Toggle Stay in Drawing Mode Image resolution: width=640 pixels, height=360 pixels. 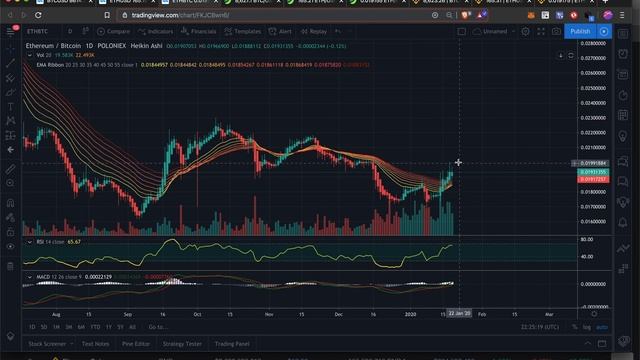click(x=11, y=218)
